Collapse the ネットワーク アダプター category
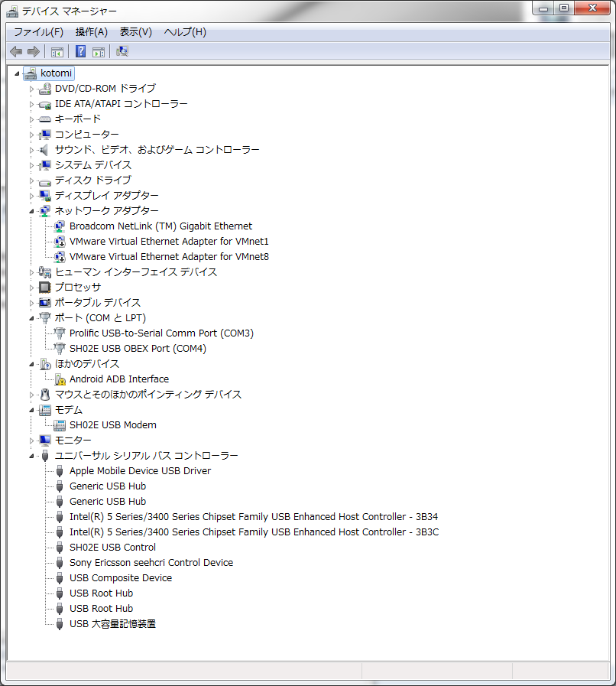This screenshot has width=616, height=686. pos(32,211)
